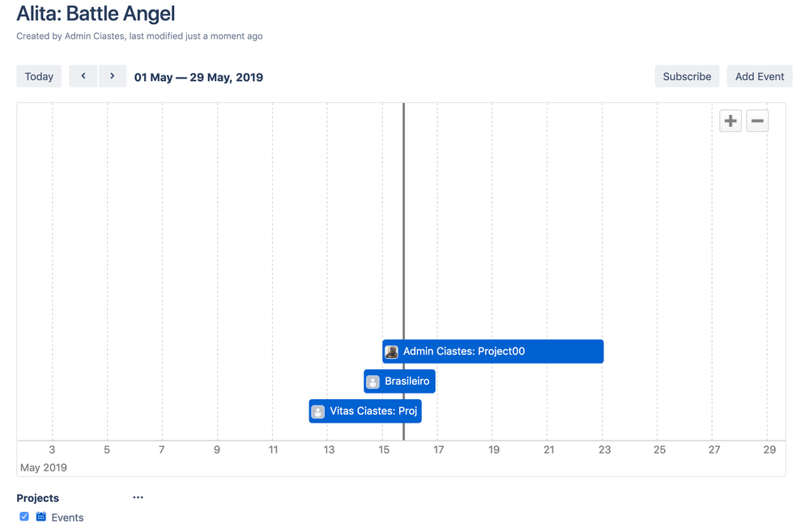809x532 pixels.
Task: Open Add Event
Action: point(759,75)
